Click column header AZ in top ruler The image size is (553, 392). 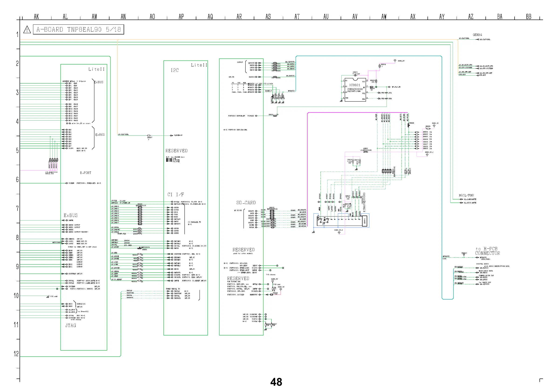[x=471, y=17]
